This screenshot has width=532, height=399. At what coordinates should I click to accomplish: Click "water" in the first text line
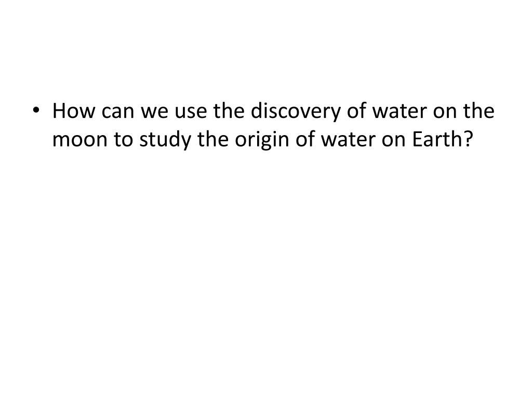click(400, 111)
